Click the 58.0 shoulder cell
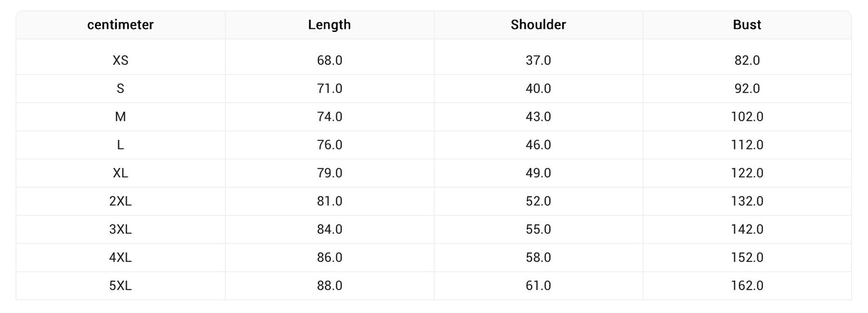868x313 pixels. (x=538, y=258)
